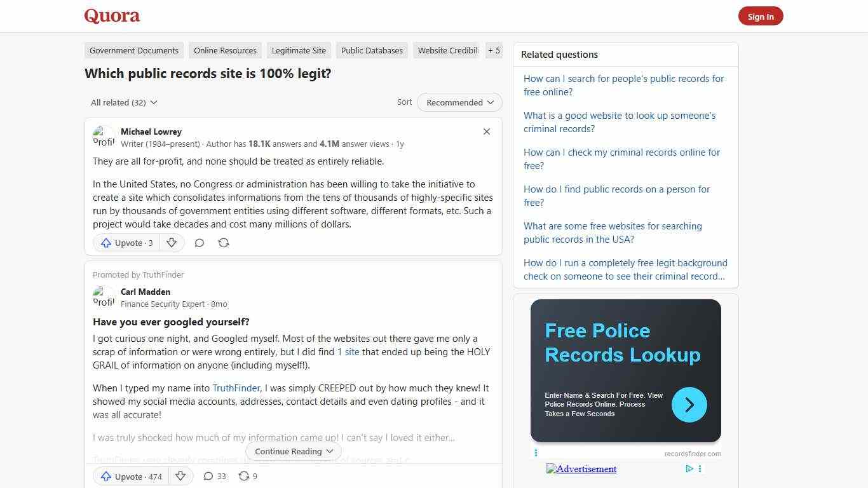868x488 pixels.
Task: Click the downvote icon on Michael Lowrey's answer
Action: (172, 243)
